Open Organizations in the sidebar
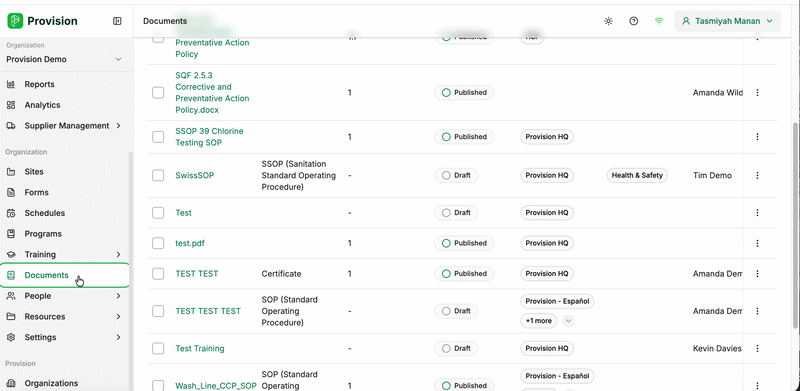The image size is (800, 391). pos(51,383)
